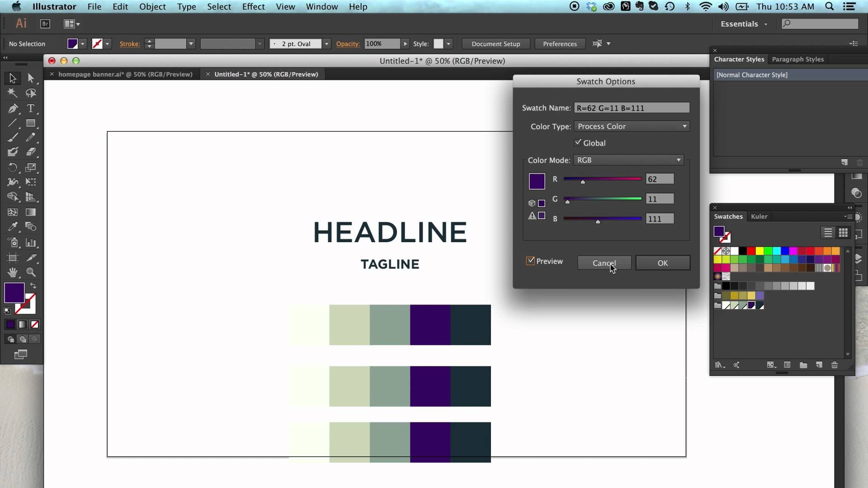Click the R slider handle
This screenshot has height=488, width=868.
coord(583,182)
